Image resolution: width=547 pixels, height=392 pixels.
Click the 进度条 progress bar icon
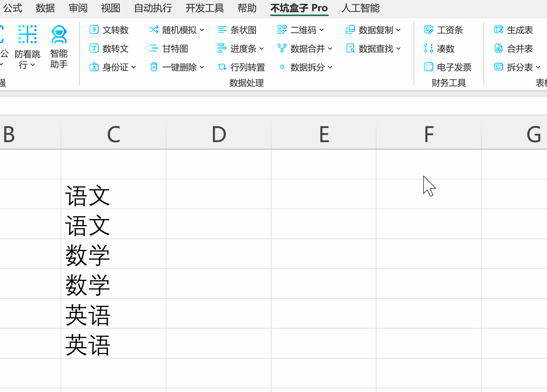pyautogui.click(x=222, y=48)
